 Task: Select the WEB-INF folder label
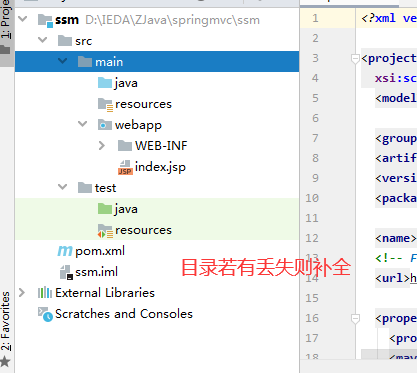tap(161, 146)
